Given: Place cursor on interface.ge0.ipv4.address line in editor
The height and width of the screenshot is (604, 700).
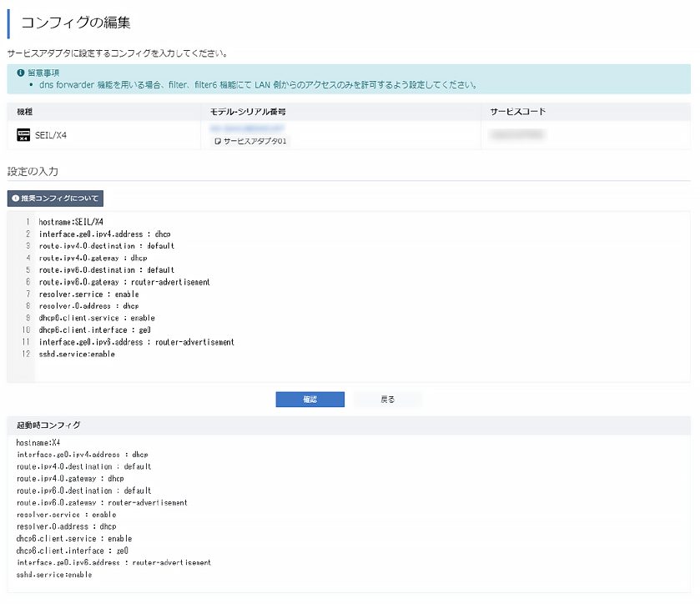Looking at the screenshot, I should (x=104, y=234).
